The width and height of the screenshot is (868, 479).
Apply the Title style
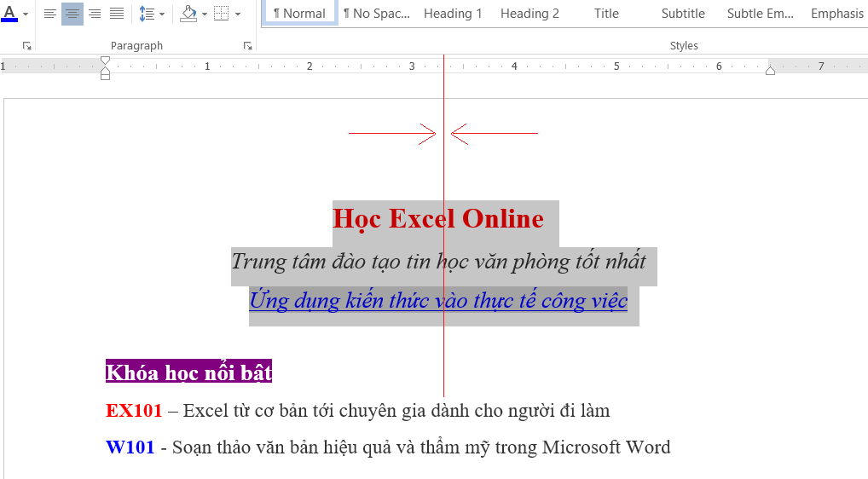click(607, 14)
